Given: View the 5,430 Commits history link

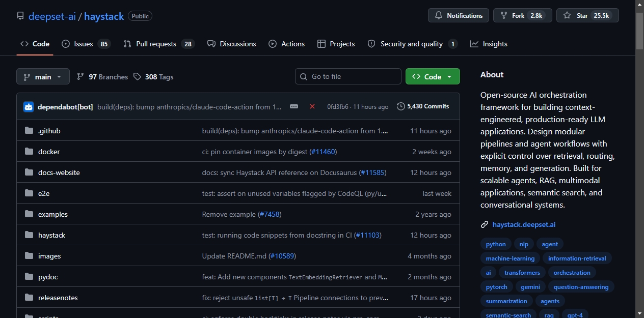Looking at the screenshot, I should pos(423,106).
